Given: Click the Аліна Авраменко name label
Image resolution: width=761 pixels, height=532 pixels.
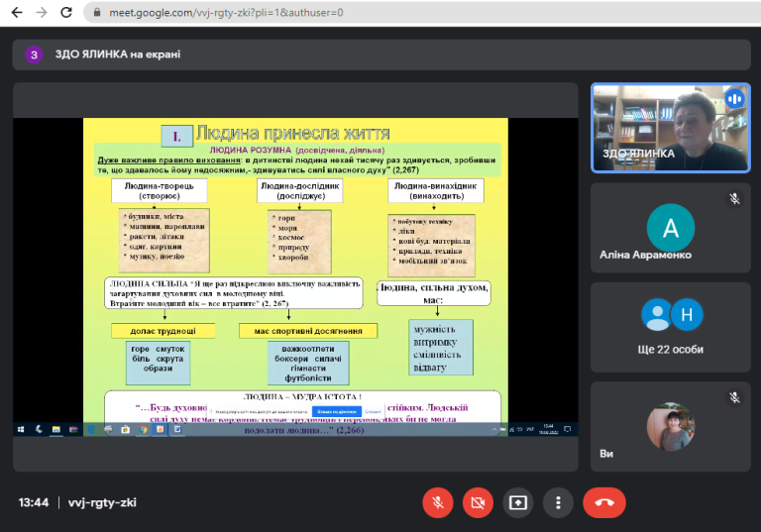Looking at the screenshot, I should 645,255.
